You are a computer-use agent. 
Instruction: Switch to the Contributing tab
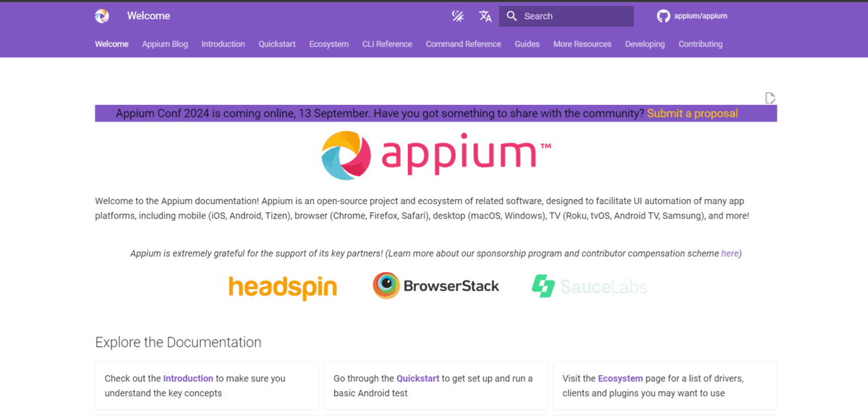tap(699, 44)
